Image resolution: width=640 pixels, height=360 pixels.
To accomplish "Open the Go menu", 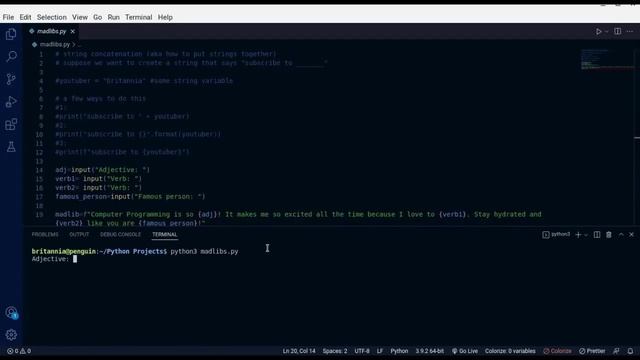I will pyautogui.click(x=98, y=17).
